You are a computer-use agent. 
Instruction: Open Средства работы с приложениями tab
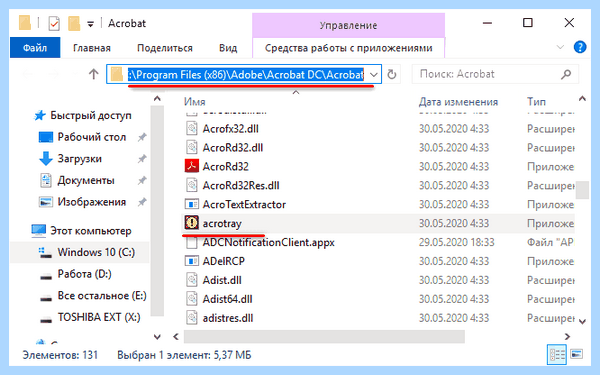tap(349, 48)
